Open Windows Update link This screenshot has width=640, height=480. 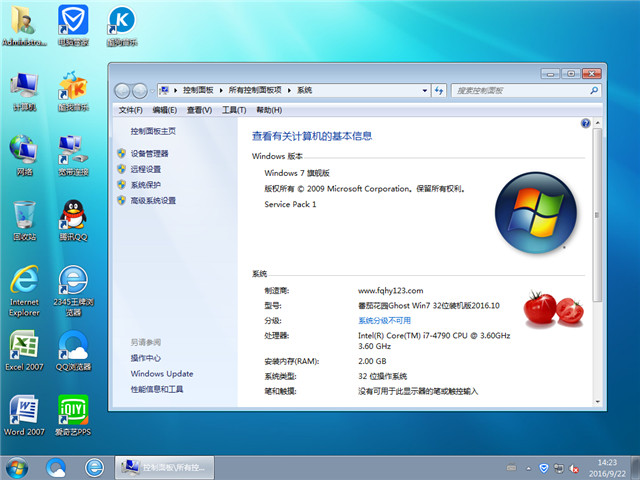click(x=162, y=373)
